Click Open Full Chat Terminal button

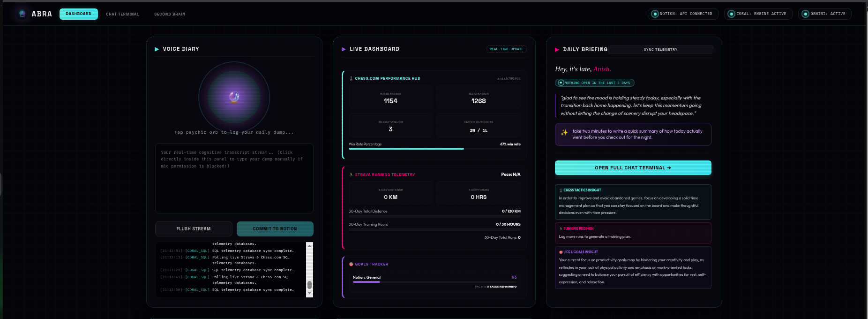633,168
